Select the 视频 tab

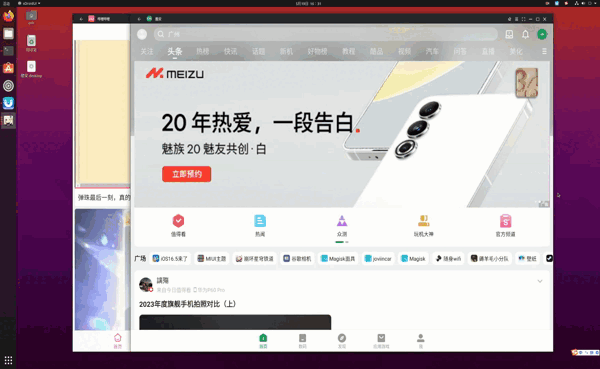(404, 51)
